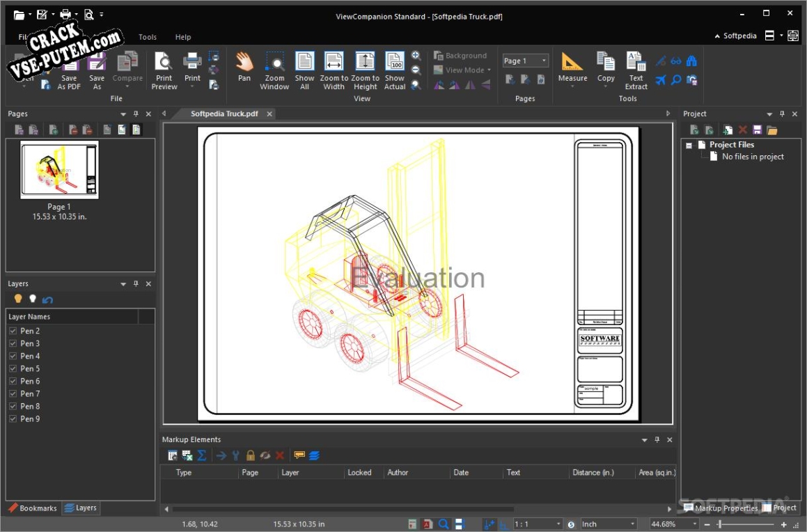Switch to the Layers bottom tab
The height and width of the screenshot is (532, 807).
coord(80,508)
